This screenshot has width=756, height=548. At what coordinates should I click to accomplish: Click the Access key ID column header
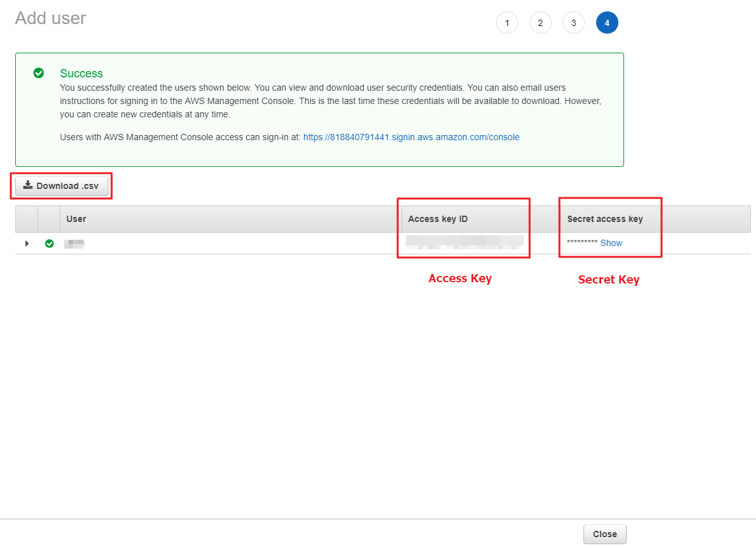pos(438,219)
